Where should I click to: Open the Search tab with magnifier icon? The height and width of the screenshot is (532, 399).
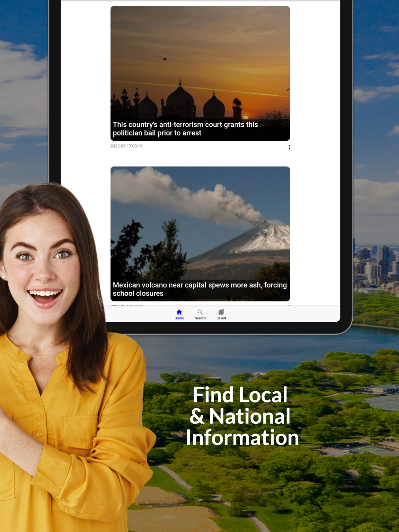[x=200, y=314]
